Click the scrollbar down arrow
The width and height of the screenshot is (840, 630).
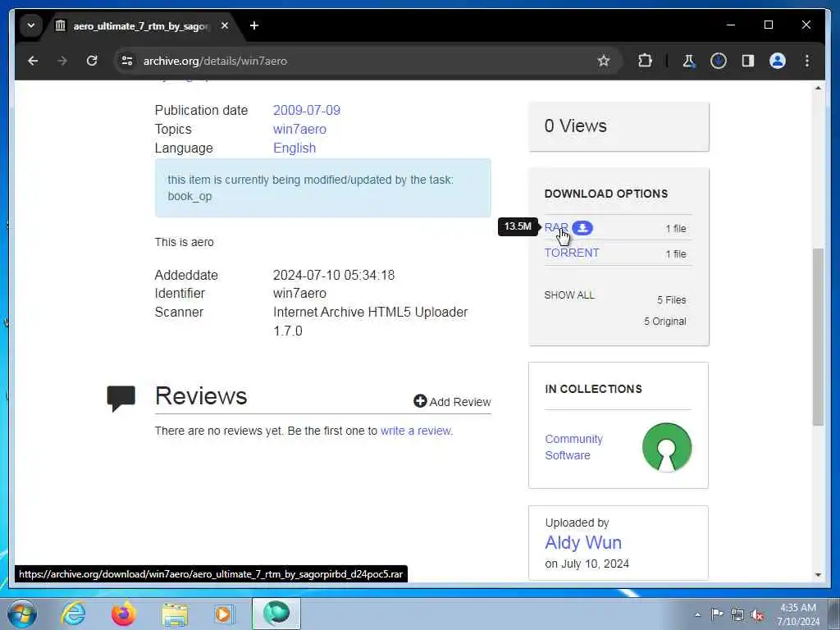point(818,575)
